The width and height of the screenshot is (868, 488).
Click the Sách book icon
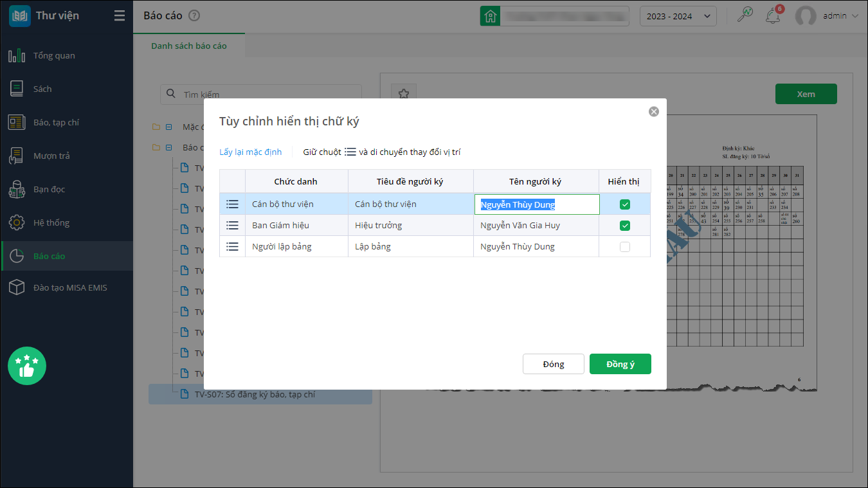[17, 89]
